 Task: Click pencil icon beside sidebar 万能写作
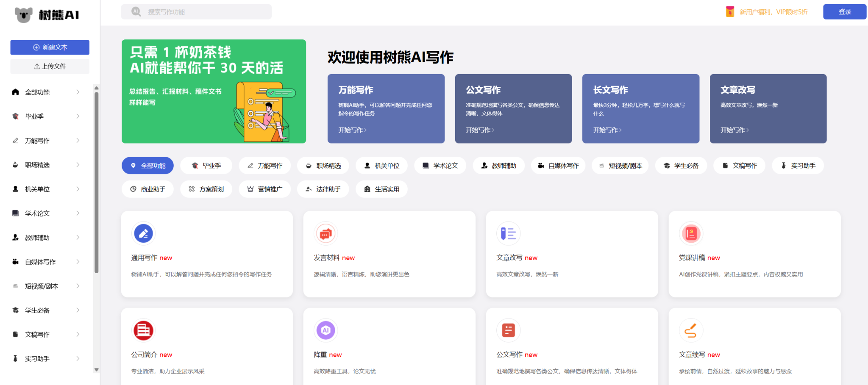[x=16, y=140]
